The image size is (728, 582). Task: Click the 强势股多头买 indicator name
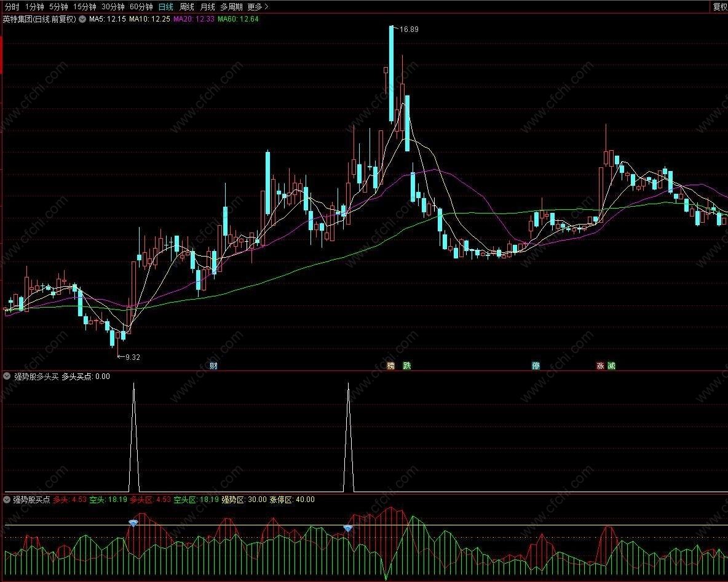pyautogui.click(x=36, y=377)
